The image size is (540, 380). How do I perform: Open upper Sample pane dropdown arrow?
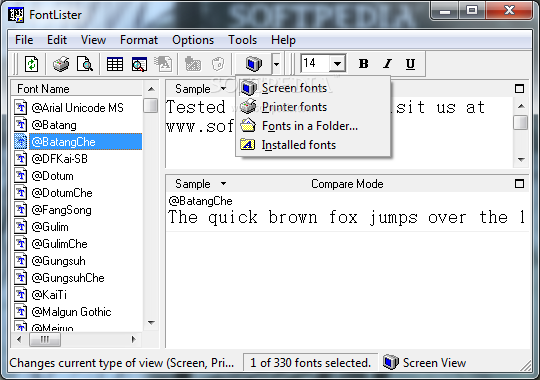(x=223, y=89)
